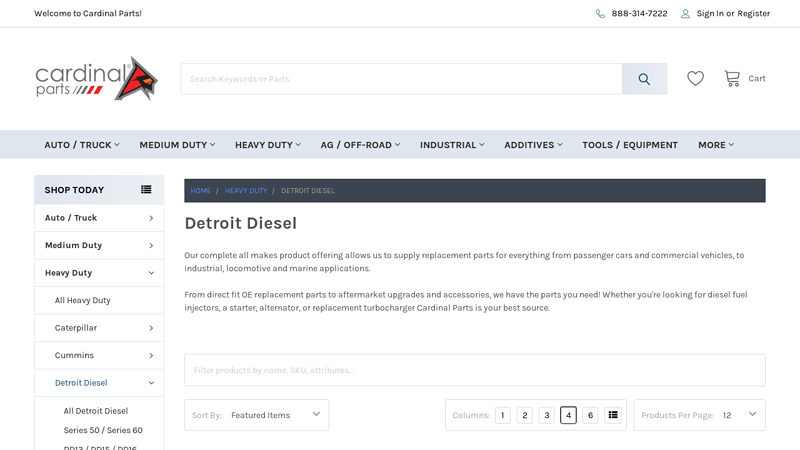Click the Shop Today sidebar header

[x=99, y=190]
